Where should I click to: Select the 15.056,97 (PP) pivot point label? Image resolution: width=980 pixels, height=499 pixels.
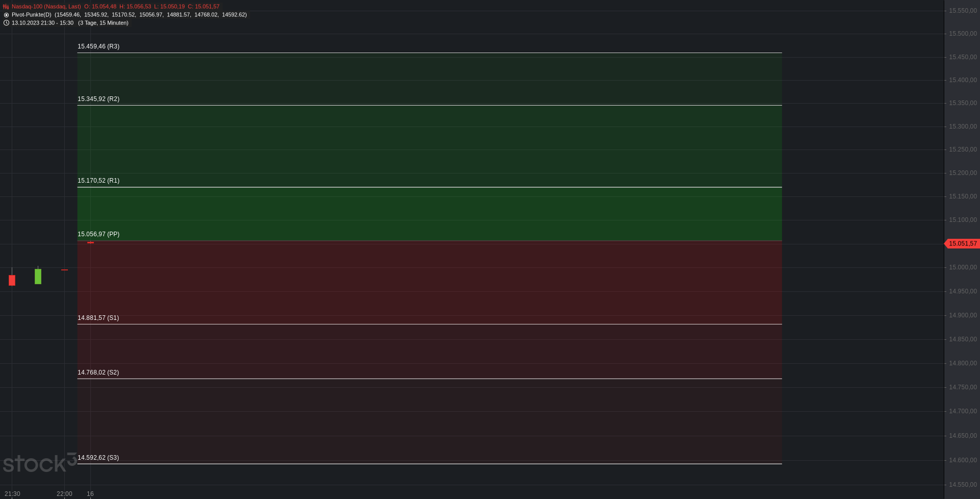coord(99,234)
